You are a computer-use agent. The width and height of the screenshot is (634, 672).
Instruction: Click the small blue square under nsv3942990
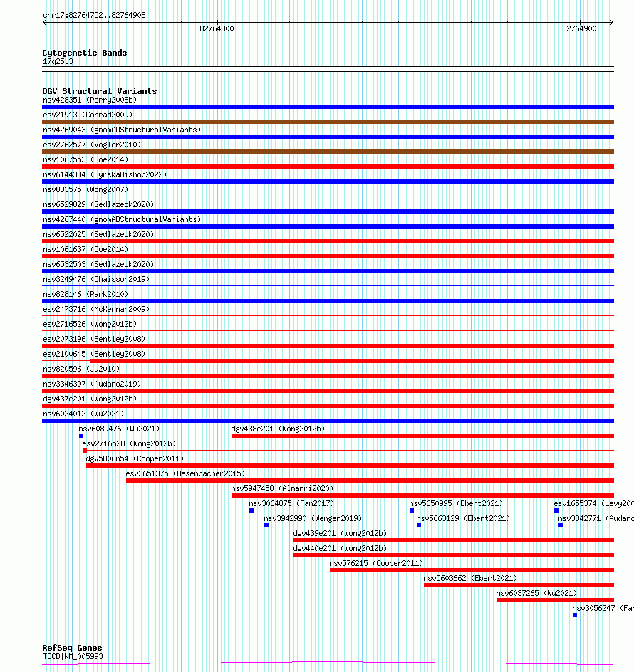tap(266, 525)
